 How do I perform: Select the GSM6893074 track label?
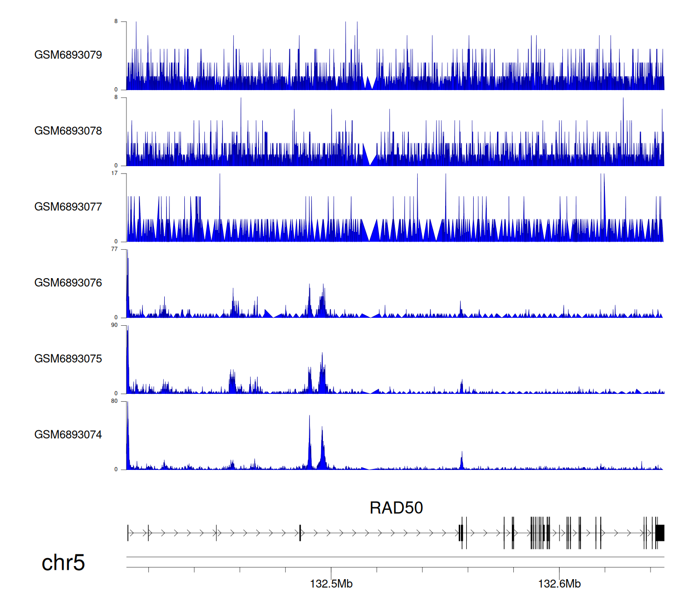point(68,435)
